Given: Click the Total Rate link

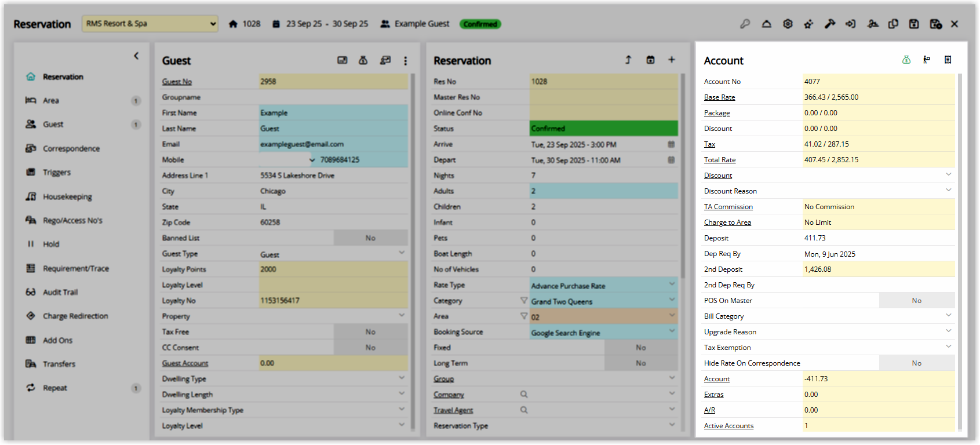Looking at the screenshot, I should [x=720, y=160].
